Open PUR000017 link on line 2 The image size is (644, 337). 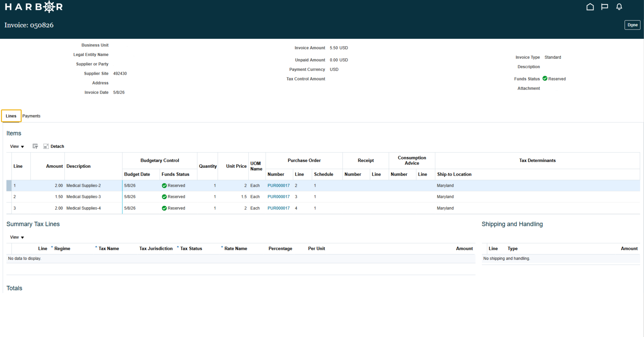pyautogui.click(x=278, y=197)
